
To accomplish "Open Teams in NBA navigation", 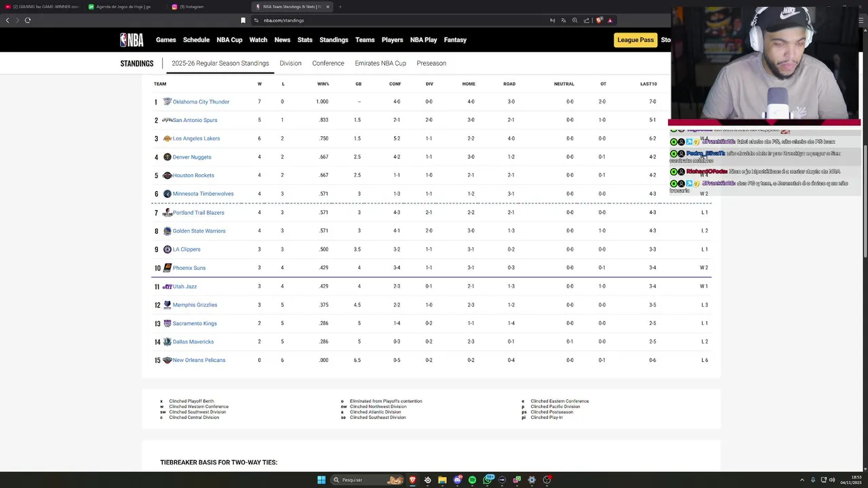I will (x=365, y=40).
